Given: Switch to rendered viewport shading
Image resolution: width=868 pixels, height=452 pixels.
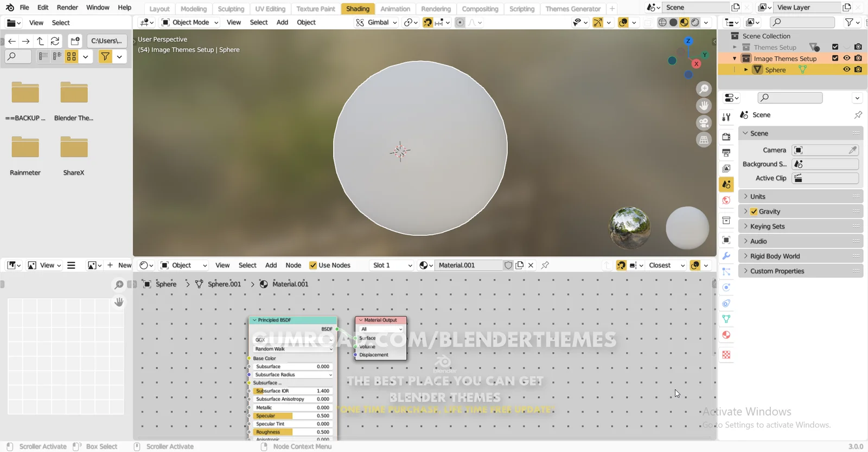Looking at the screenshot, I should pyautogui.click(x=695, y=22).
